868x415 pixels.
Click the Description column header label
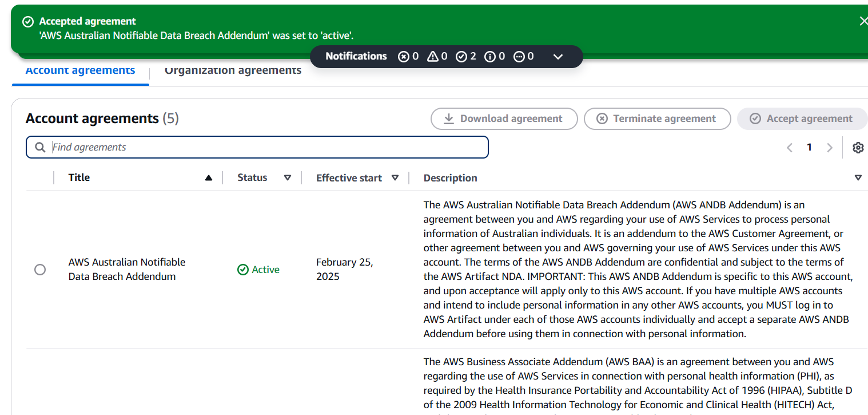(450, 178)
